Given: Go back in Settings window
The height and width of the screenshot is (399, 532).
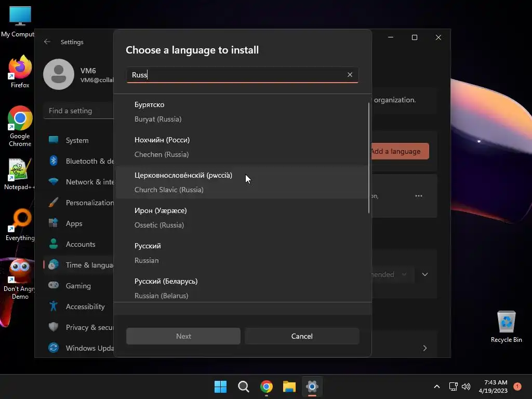Looking at the screenshot, I should point(47,42).
